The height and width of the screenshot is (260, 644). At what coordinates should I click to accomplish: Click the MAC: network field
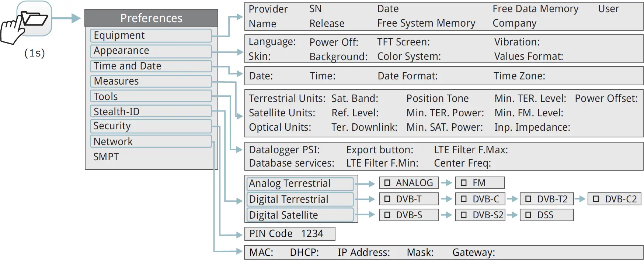(261, 253)
